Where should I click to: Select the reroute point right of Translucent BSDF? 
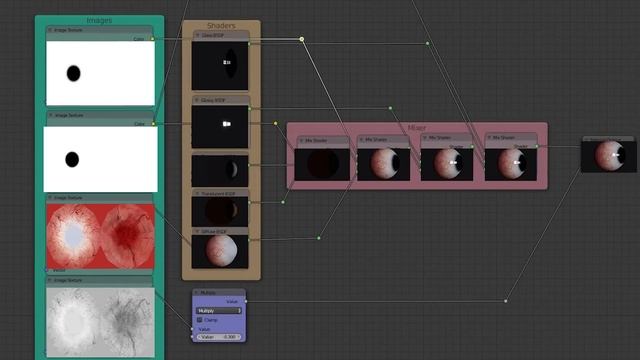[283, 202]
